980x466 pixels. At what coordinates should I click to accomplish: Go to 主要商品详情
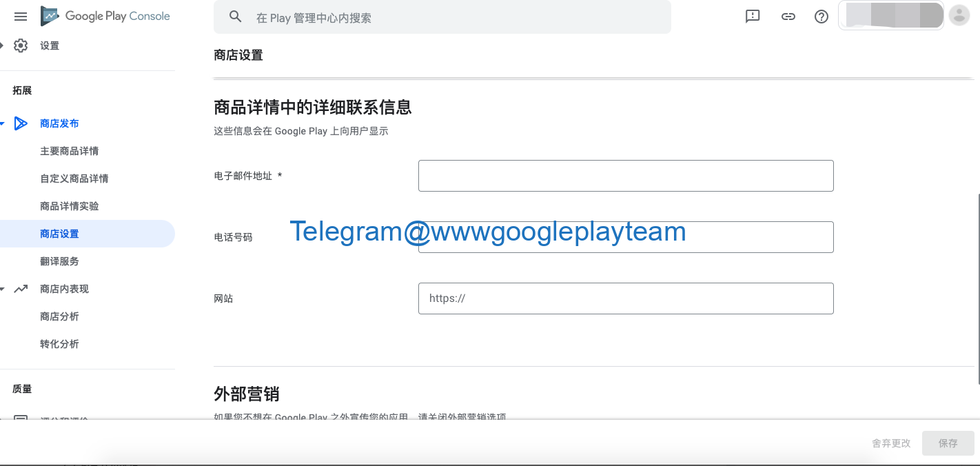[x=69, y=151]
